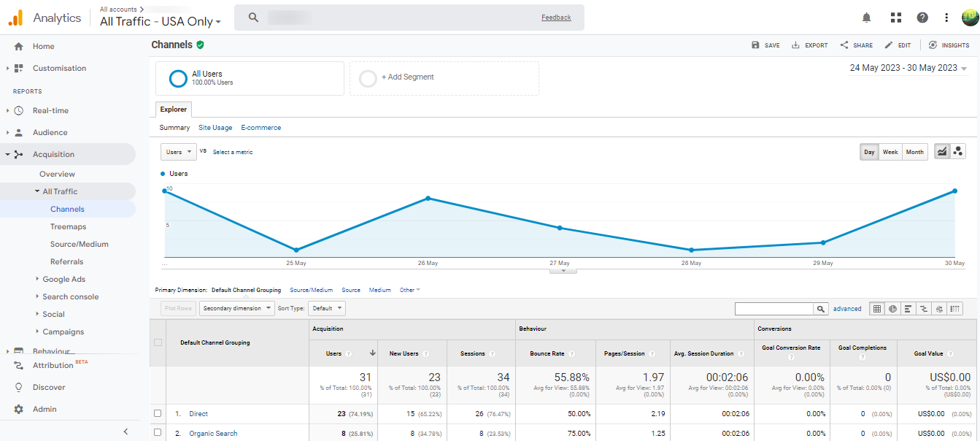The width and height of the screenshot is (980, 441).
Task: Click the advanced filter link
Action: (x=847, y=309)
